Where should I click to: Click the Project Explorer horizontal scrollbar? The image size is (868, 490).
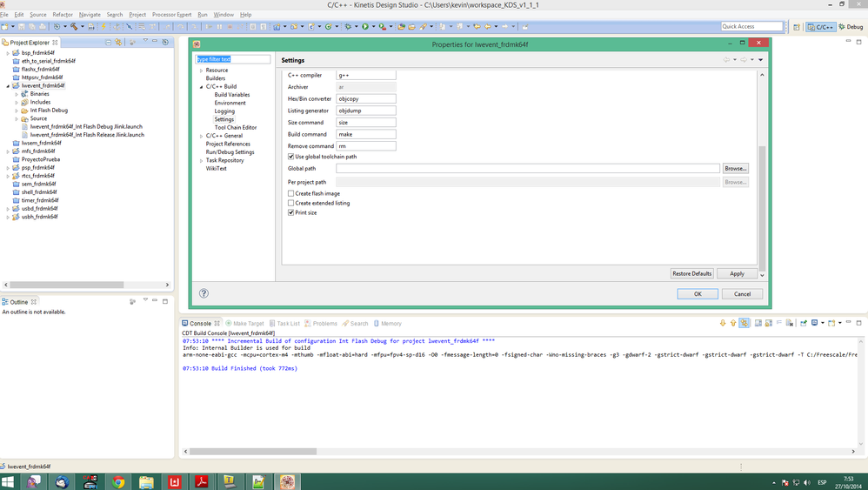(x=68, y=285)
